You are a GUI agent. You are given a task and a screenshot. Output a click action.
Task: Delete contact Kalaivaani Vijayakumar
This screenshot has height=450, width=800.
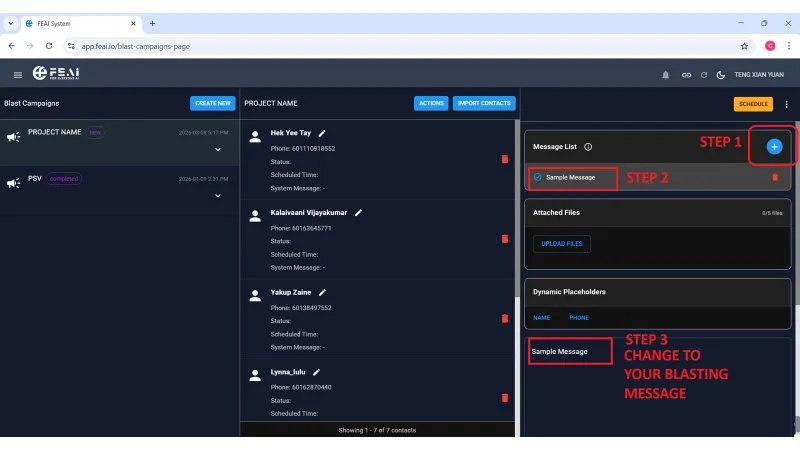505,239
